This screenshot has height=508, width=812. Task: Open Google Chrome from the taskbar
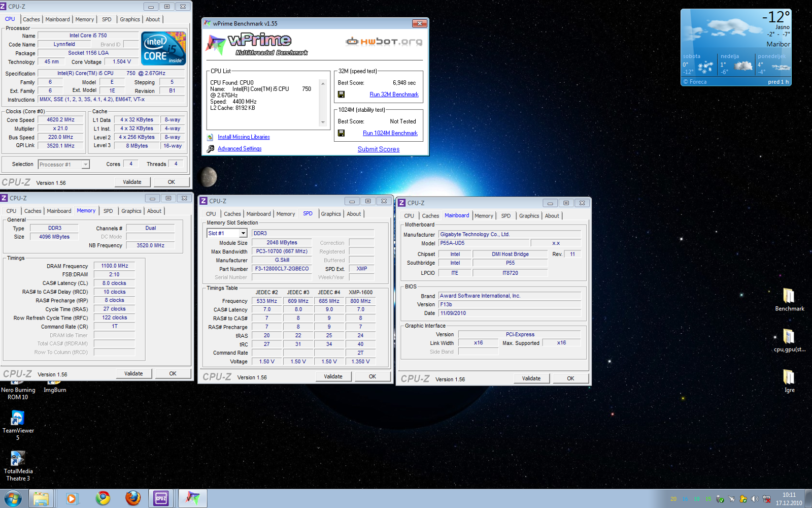point(103,498)
